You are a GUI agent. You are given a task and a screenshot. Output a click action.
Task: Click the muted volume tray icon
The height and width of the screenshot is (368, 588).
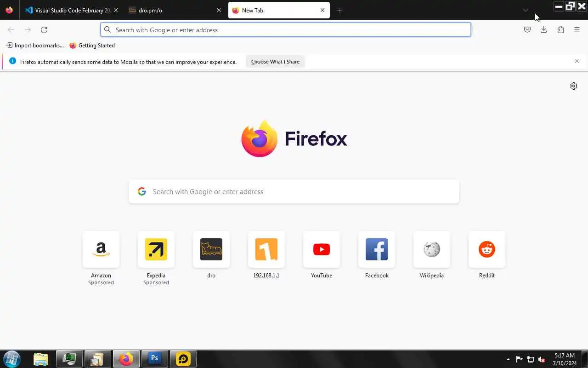(542, 359)
